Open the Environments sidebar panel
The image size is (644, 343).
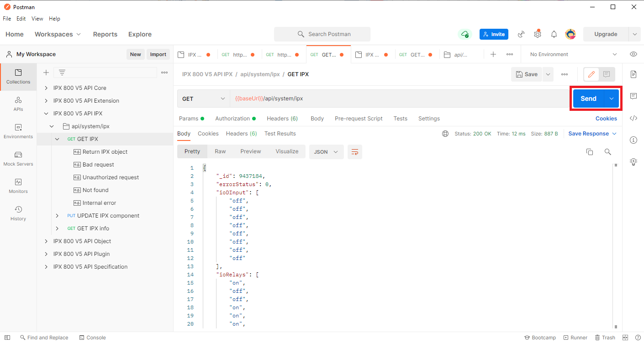point(18,131)
